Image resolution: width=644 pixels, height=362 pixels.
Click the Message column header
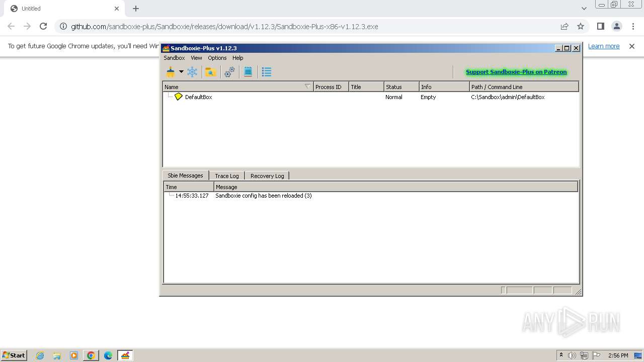pos(396,187)
